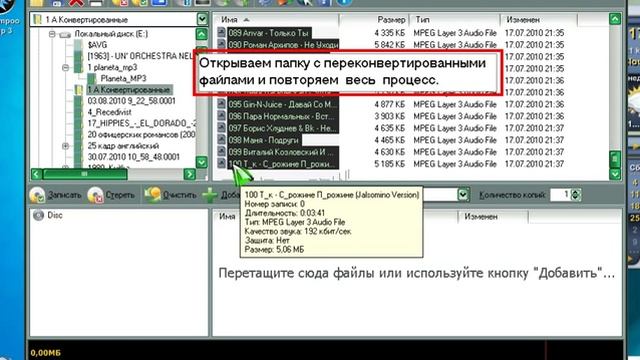
Task: Select folder 30.07.2010 10_58_48.0001
Action: coord(133,157)
